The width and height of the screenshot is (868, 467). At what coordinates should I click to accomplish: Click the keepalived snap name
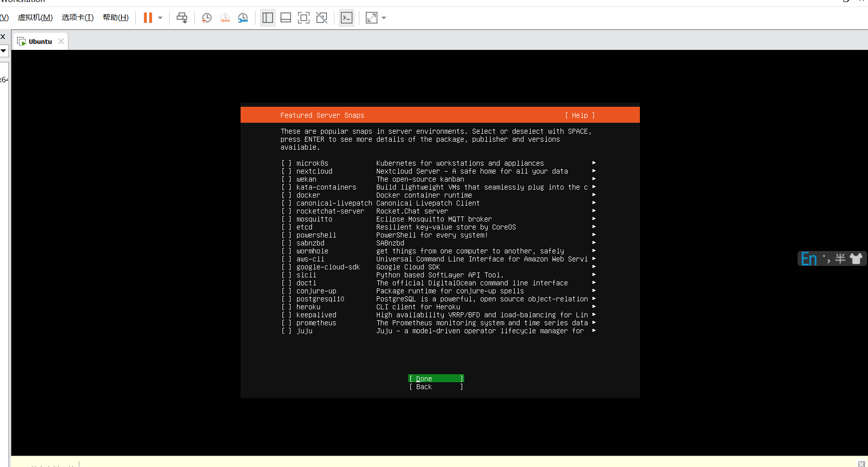[316, 315]
